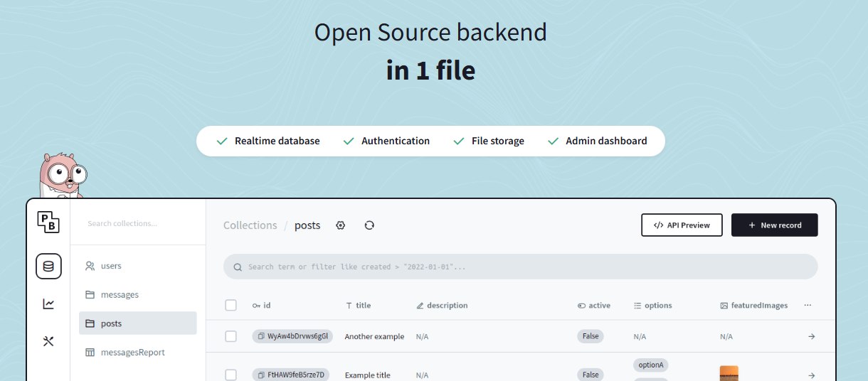Sort by the title column header

click(x=358, y=305)
